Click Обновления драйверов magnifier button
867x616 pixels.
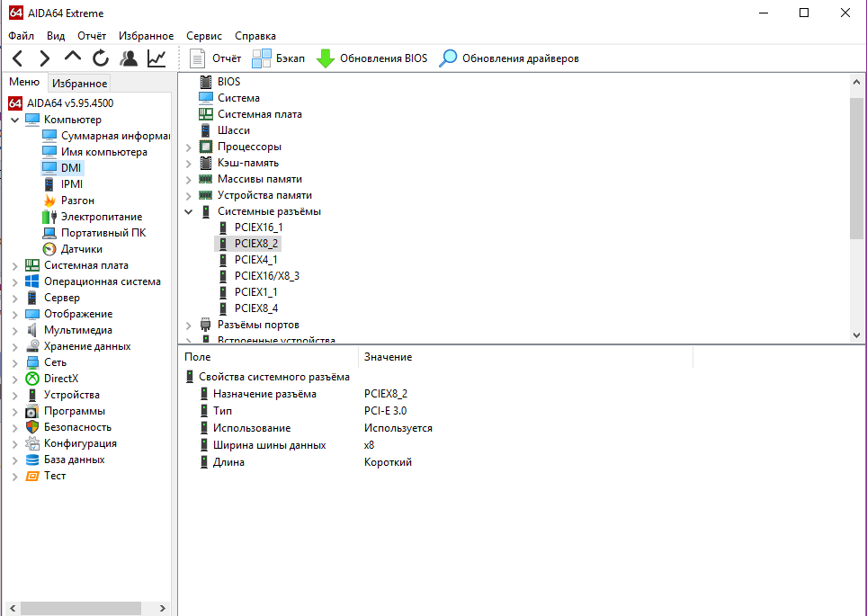[509, 58]
